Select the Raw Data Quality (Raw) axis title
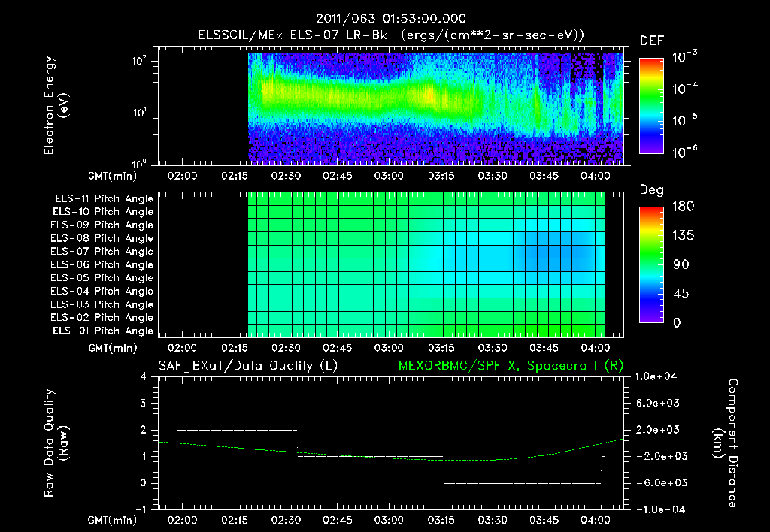Viewport: 770px width, 532px height. click(x=56, y=443)
